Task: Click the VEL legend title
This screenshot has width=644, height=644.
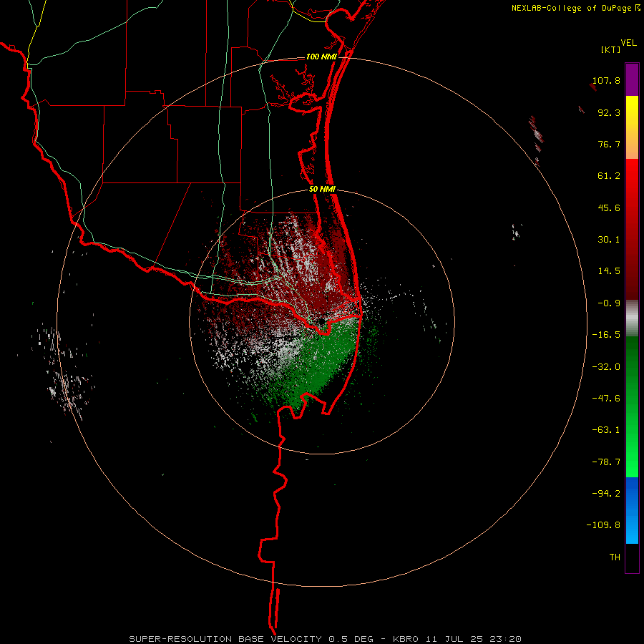Action: pyautogui.click(x=628, y=42)
